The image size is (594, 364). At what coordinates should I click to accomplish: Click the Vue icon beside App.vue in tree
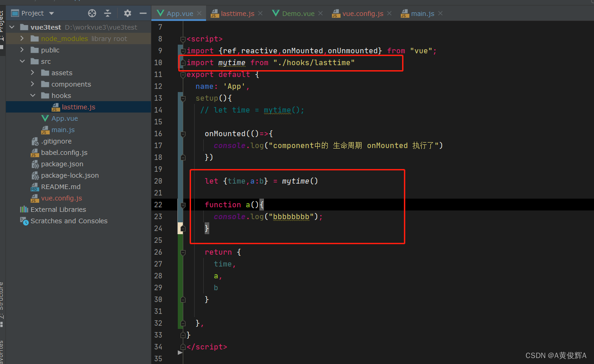pos(45,118)
